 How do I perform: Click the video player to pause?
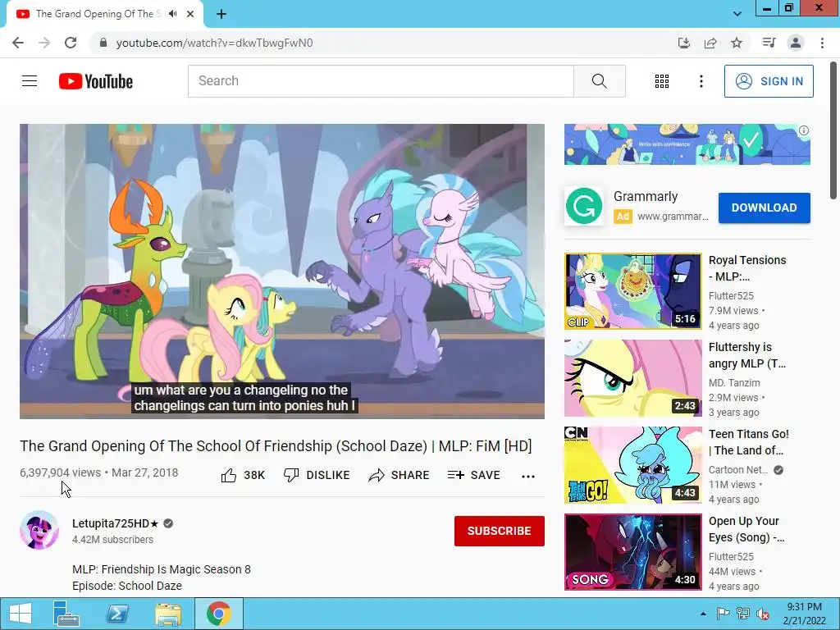pyautogui.click(x=282, y=271)
